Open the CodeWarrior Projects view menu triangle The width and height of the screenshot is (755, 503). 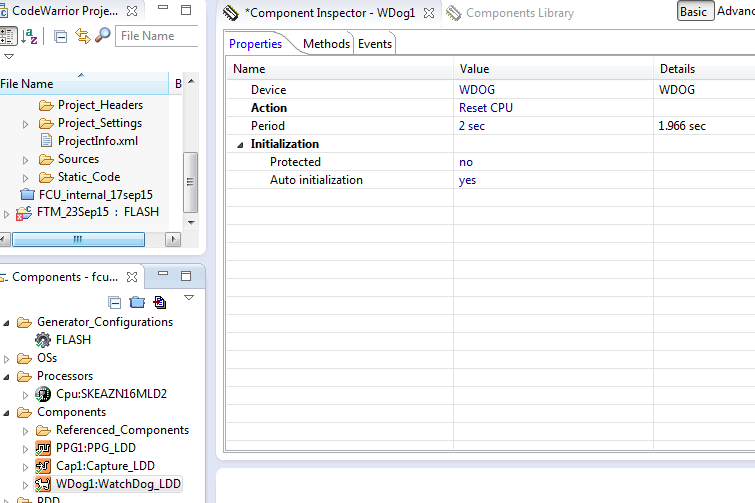pos(8,56)
